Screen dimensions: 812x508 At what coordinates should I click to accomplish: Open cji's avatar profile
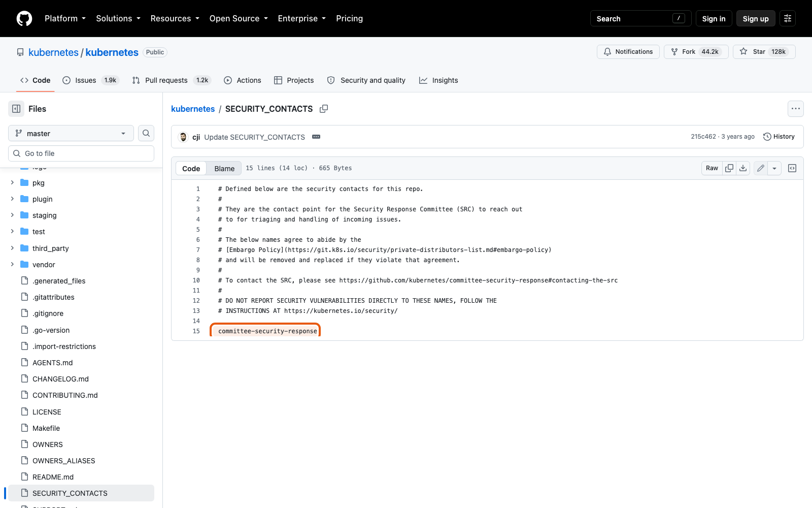tap(183, 137)
